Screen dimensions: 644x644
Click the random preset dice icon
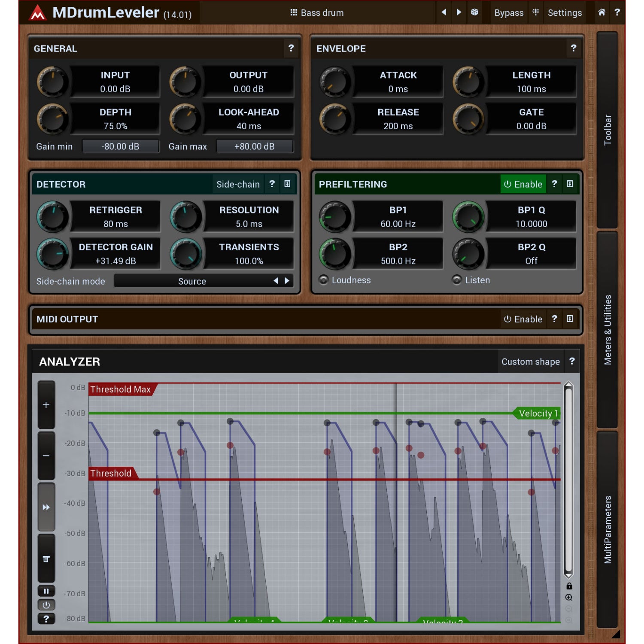coord(474,12)
